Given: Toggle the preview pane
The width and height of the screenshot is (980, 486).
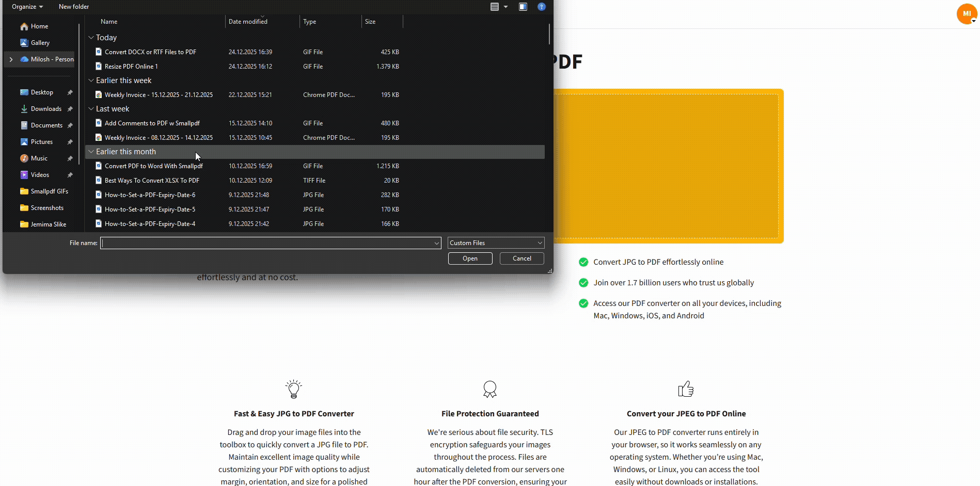Looking at the screenshot, I should pyautogui.click(x=523, y=7).
